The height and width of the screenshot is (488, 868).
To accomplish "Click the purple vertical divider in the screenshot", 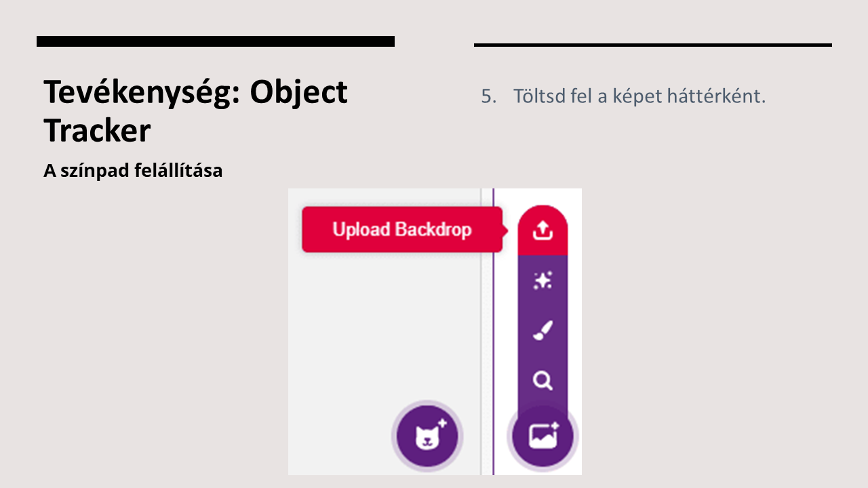I will (494, 325).
